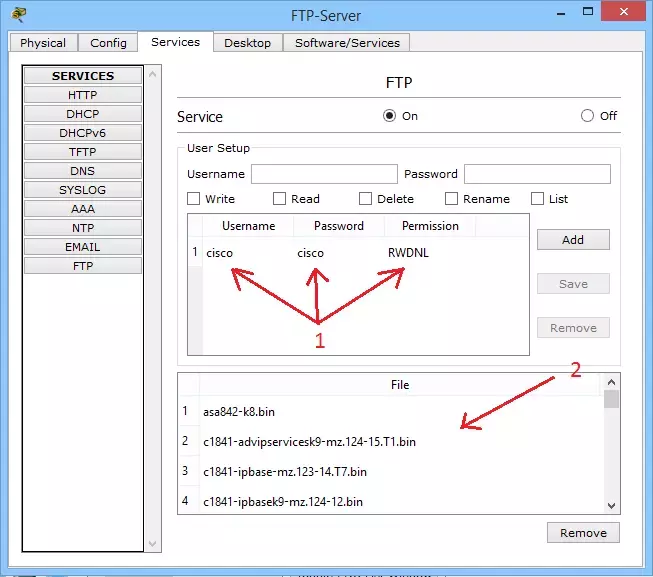Click services list scroll up arrow
The image size is (653, 577).
click(152, 75)
